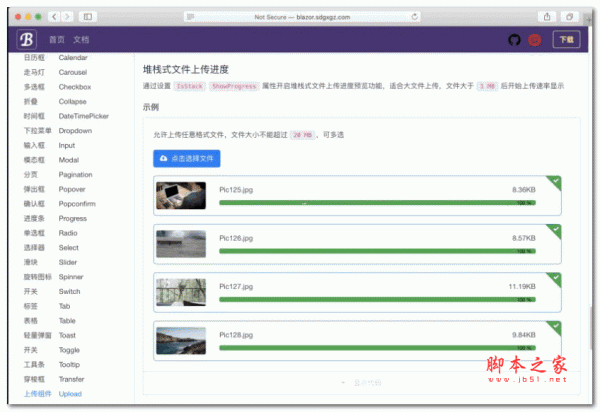The image size is (600, 412).
Task: Open the Safari share button
Action: tap(547, 17)
